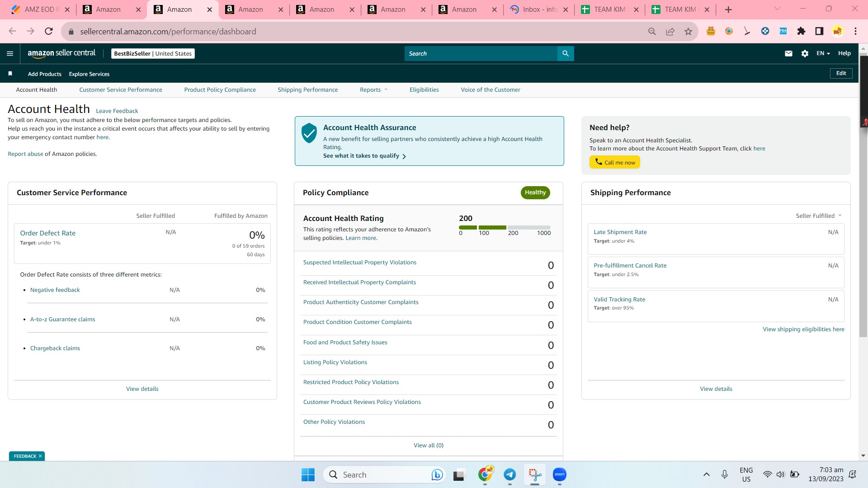Open the settings gear icon
This screenshot has height=488, width=868.
(x=805, y=53)
